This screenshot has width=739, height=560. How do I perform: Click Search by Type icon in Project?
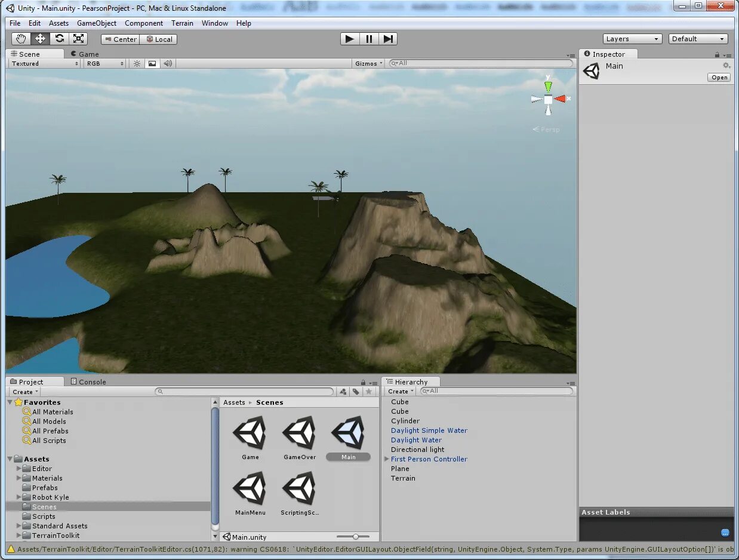(x=343, y=392)
